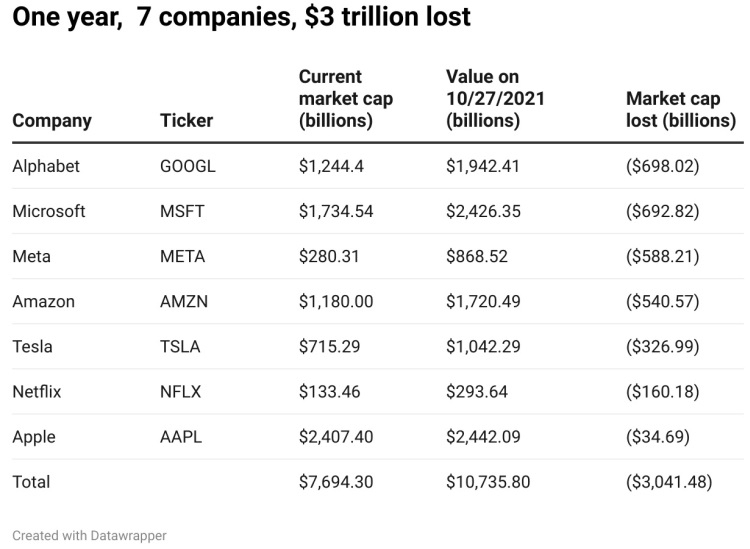
Task: Select the AMZN ticker cell
Action: pos(184,301)
